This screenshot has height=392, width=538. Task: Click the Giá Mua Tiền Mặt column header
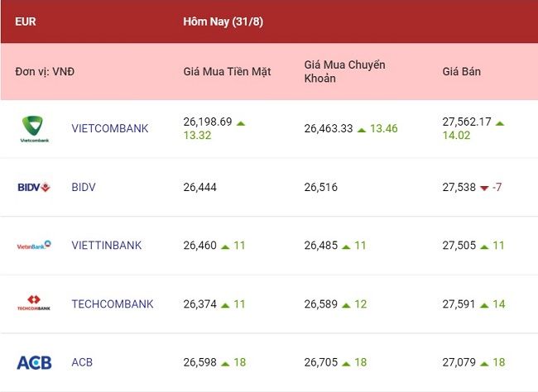pos(227,72)
